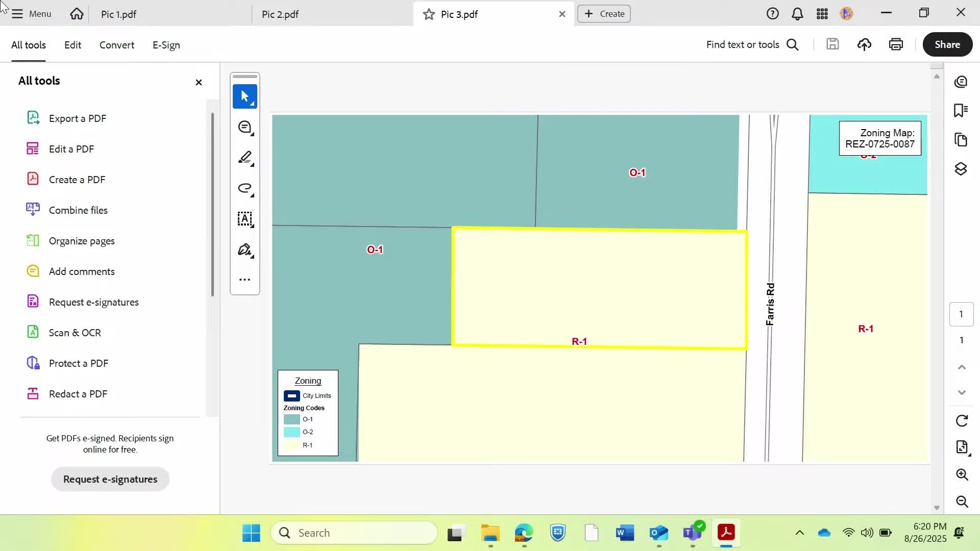Select the highlighter pen tool
The height and width of the screenshot is (551, 980).
pyautogui.click(x=244, y=158)
